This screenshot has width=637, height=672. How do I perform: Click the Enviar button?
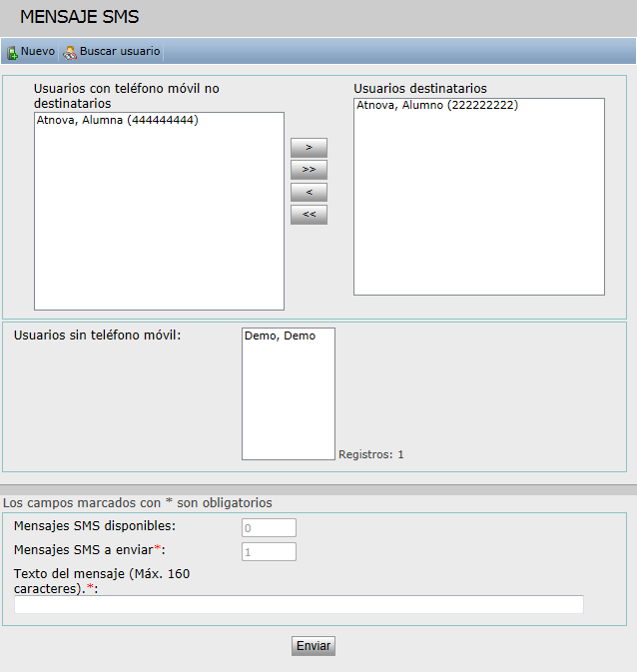pyautogui.click(x=314, y=646)
